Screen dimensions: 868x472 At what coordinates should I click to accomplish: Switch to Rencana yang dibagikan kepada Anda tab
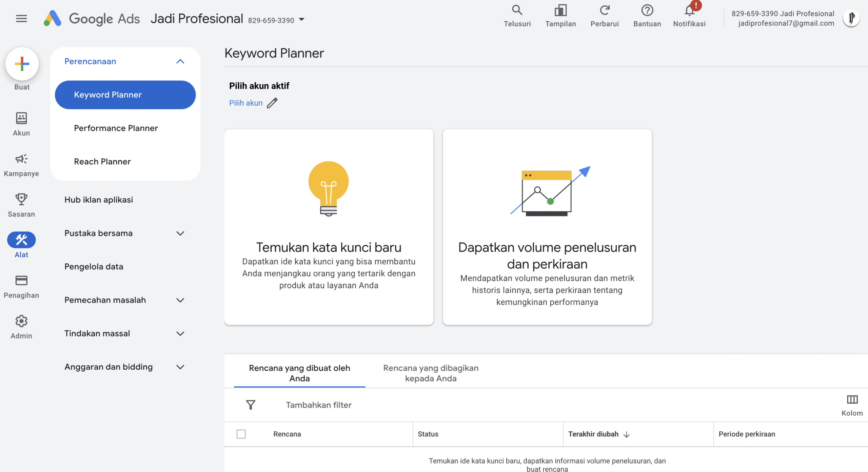[x=431, y=373]
